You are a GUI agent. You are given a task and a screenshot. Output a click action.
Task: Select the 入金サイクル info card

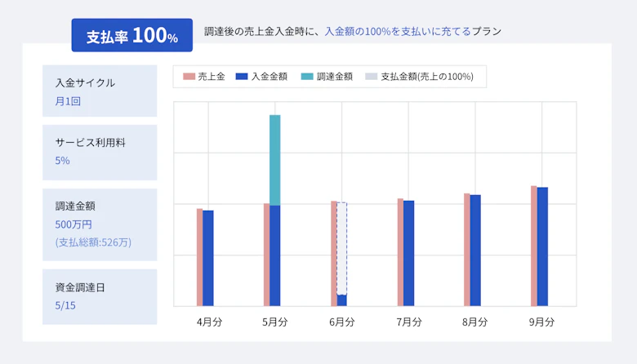100,91
